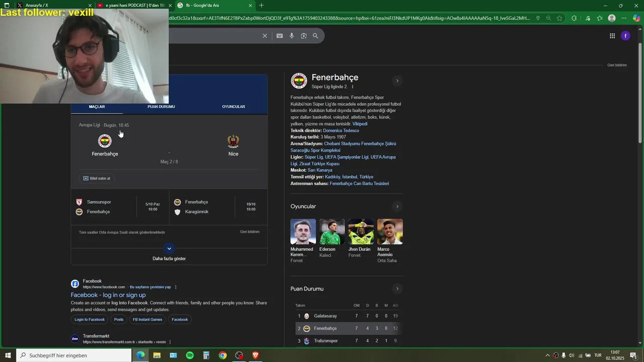
Task: Open Copilot in Edge toolbar
Action: [x=636, y=18]
